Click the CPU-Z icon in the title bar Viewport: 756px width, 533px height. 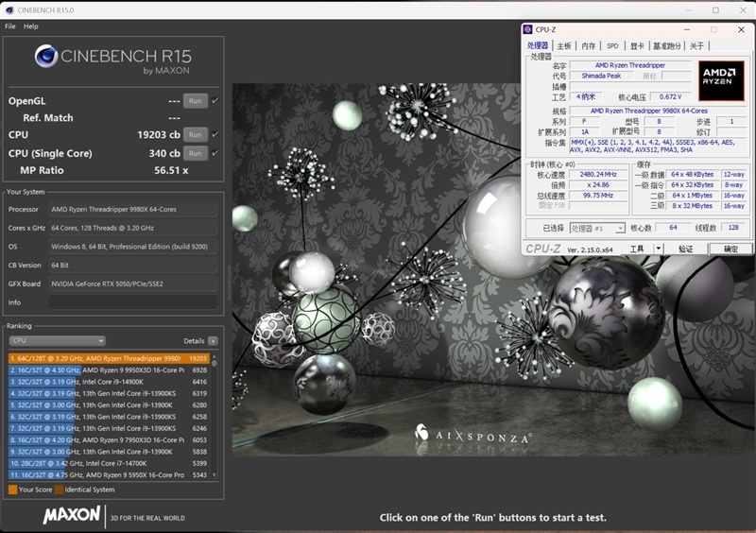click(528, 29)
